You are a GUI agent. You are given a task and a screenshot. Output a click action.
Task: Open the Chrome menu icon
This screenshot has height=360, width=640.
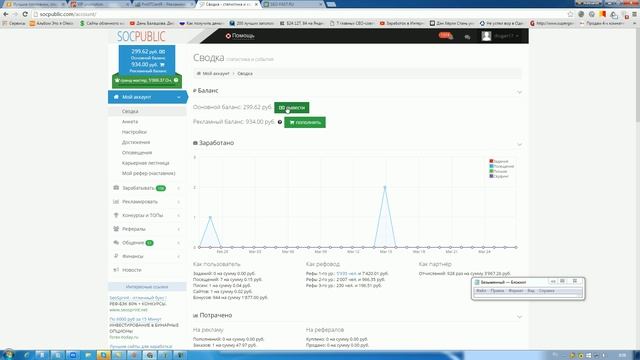click(x=635, y=14)
